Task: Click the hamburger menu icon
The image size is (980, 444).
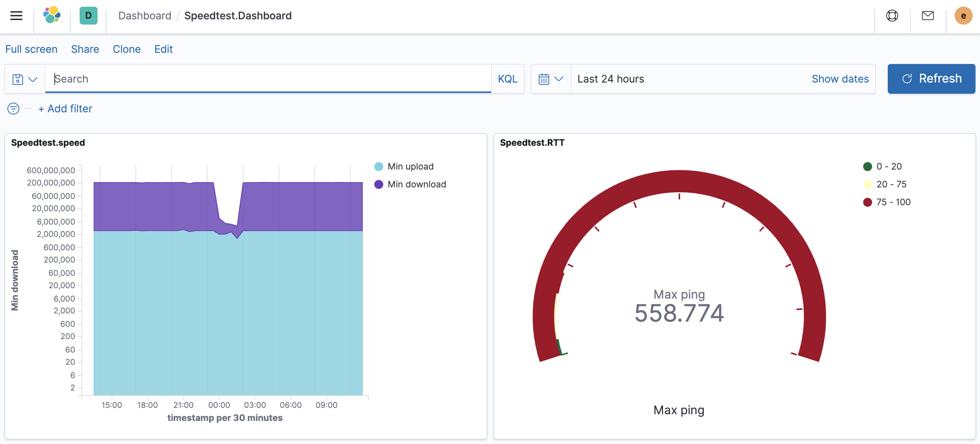Action: 17,16
